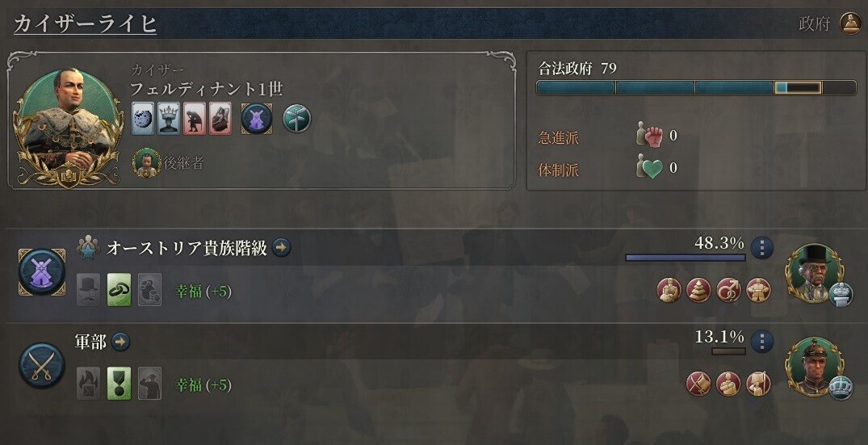The width and height of the screenshot is (868, 445).
Task: Click the crowned figure trait card
Action: (x=168, y=118)
